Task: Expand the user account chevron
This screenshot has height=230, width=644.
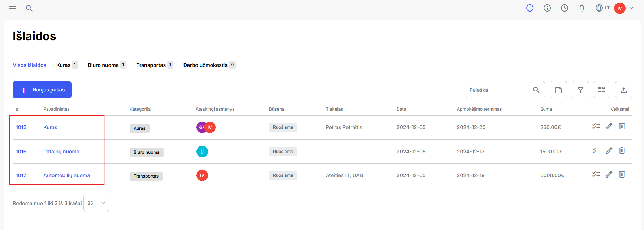Action: (631, 8)
